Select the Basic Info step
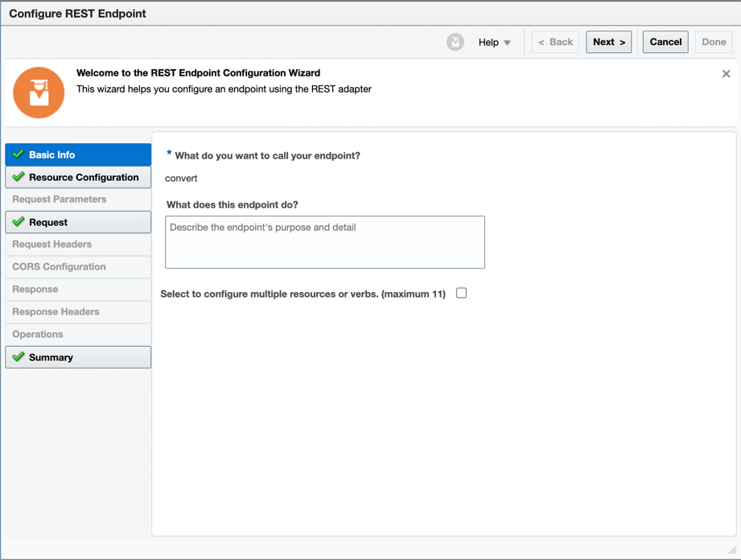This screenshot has width=741, height=560. tap(60, 154)
